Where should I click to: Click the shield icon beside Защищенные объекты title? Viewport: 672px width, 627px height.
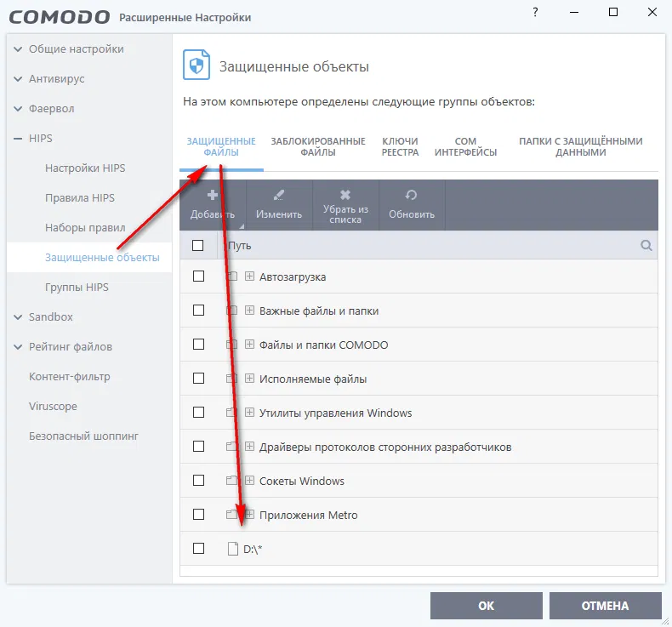pyautogui.click(x=196, y=65)
